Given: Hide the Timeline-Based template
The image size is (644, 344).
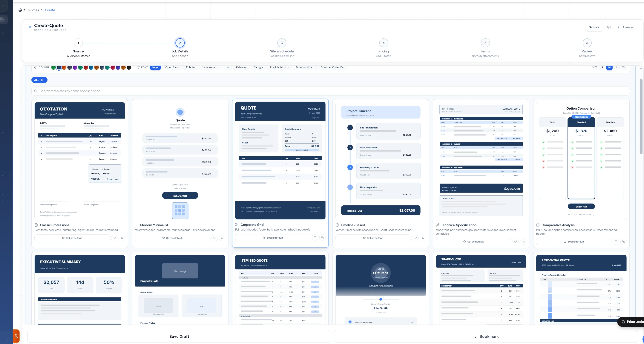Looking at the screenshot, I should coord(423,238).
